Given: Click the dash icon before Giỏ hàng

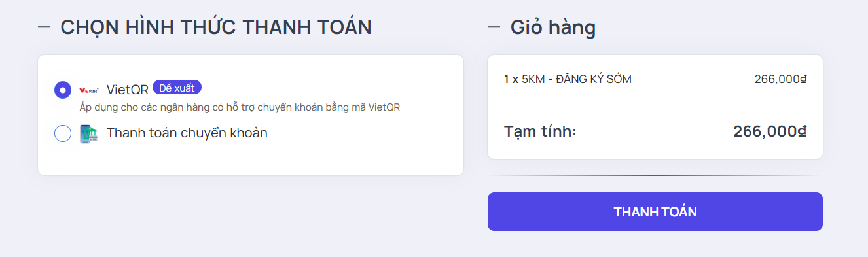Looking at the screenshot, I should 494,27.
